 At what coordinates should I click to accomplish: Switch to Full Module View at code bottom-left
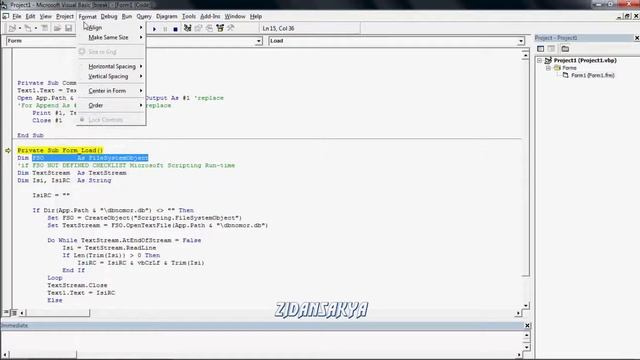click(x=14, y=313)
